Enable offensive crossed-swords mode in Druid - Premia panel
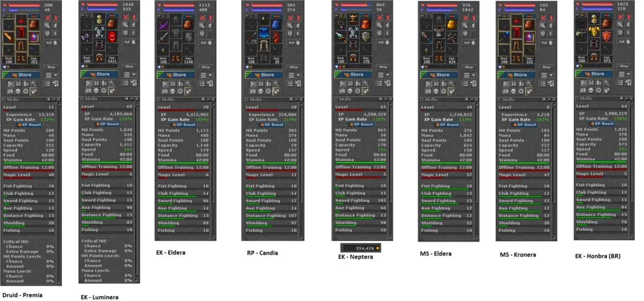 coord(47,18)
